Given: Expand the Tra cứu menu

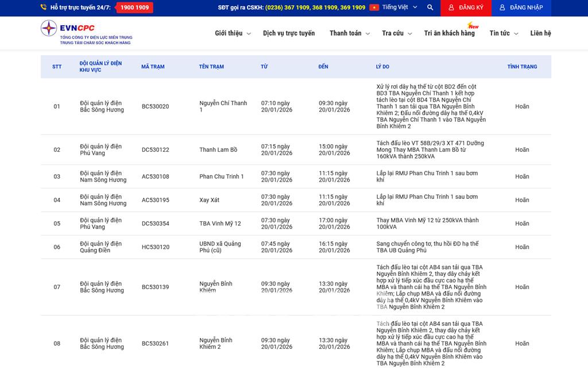Looking at the screenshot, I should click(397, 33).
